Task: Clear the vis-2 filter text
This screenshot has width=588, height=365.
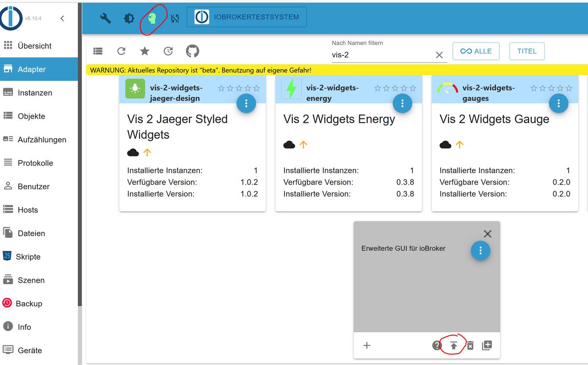Action: coord(440,55)
